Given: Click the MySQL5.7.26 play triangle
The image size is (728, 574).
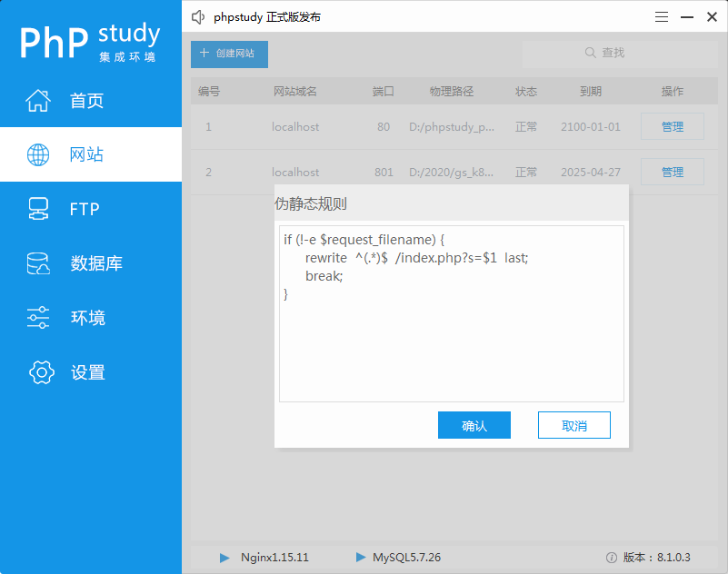Looking at the screenshot, I should pos(361,557).
